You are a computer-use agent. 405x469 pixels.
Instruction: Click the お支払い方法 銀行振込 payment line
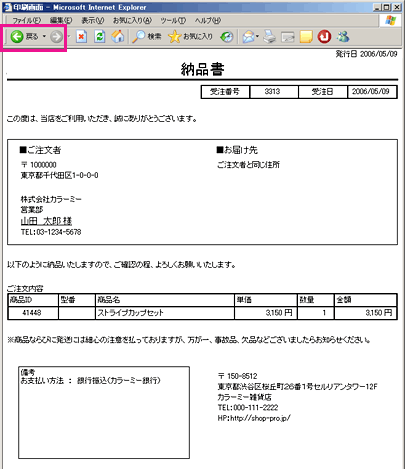click(x=90, y=380)
